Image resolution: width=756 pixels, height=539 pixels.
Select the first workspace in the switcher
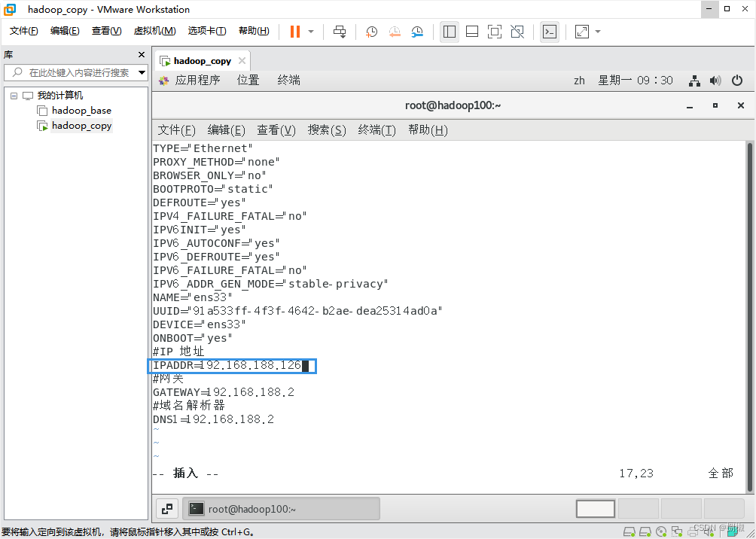coord(596,509)
